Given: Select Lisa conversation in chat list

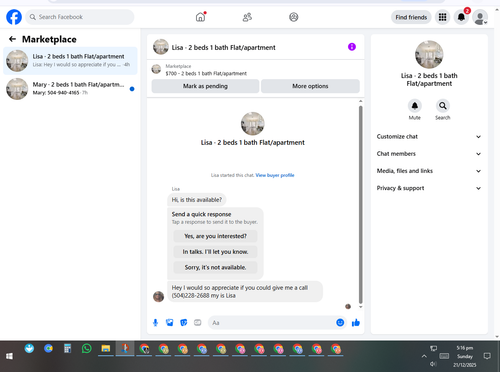Looking at the screenshot, I should [70, 61].
